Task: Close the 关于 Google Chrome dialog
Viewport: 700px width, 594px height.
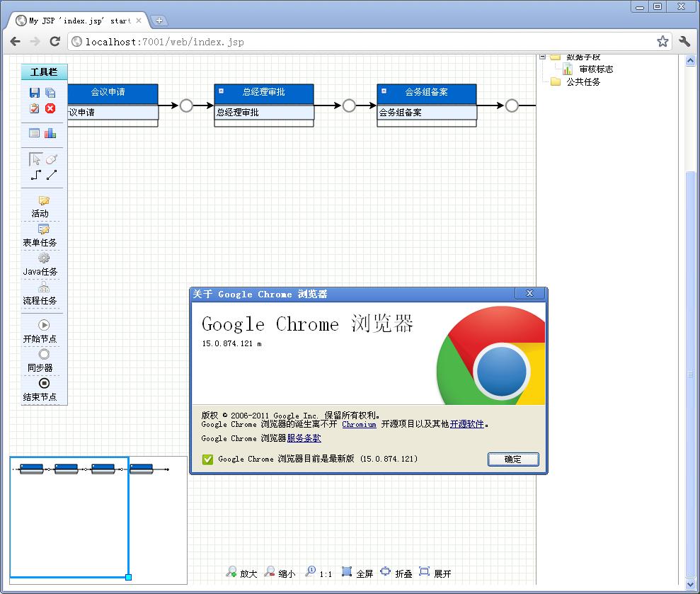Action: click(530, 293)
